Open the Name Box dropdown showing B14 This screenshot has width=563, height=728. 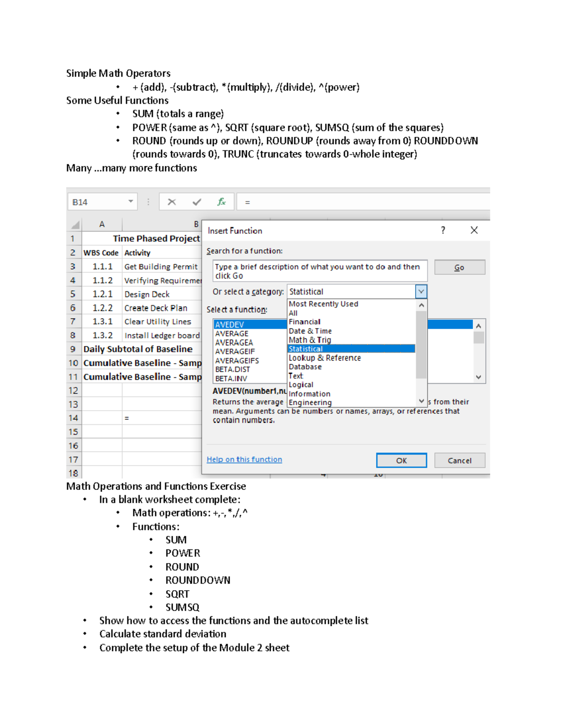click(x=130, y=202)
